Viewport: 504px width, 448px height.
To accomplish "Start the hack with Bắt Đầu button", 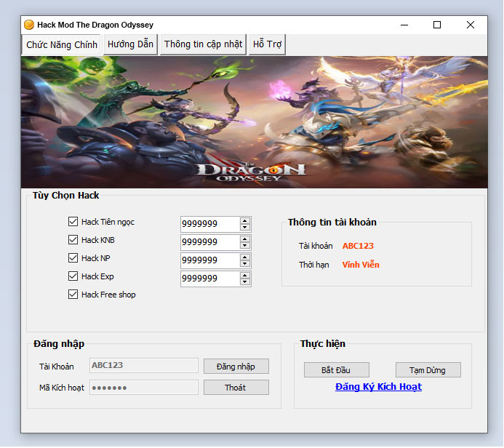I will click(x=337, y=370).
